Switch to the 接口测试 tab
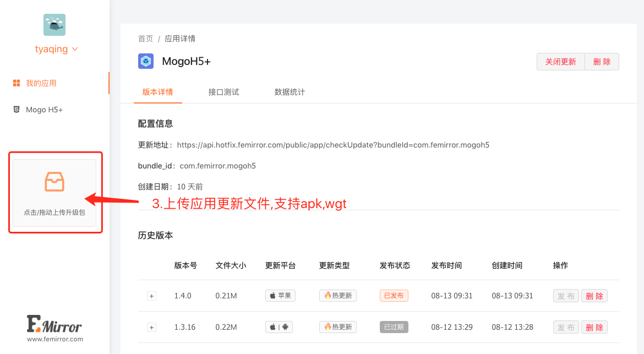Screen dimensions: 644x354 point(223,92)
